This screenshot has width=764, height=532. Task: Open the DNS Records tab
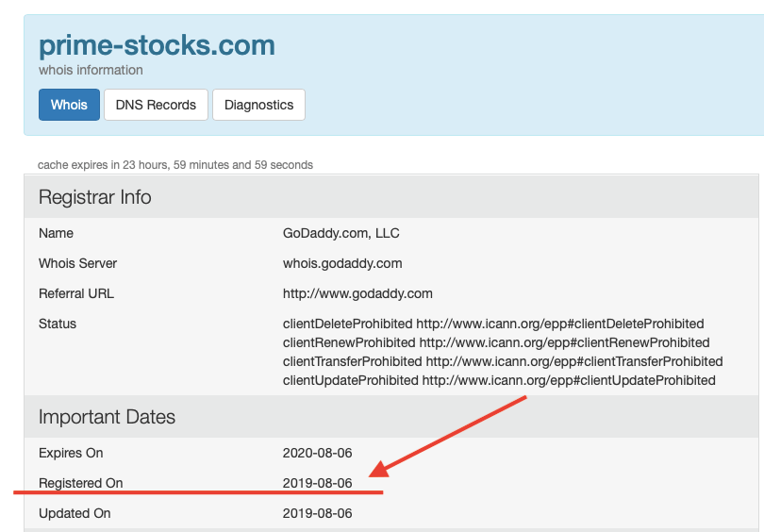156,105
